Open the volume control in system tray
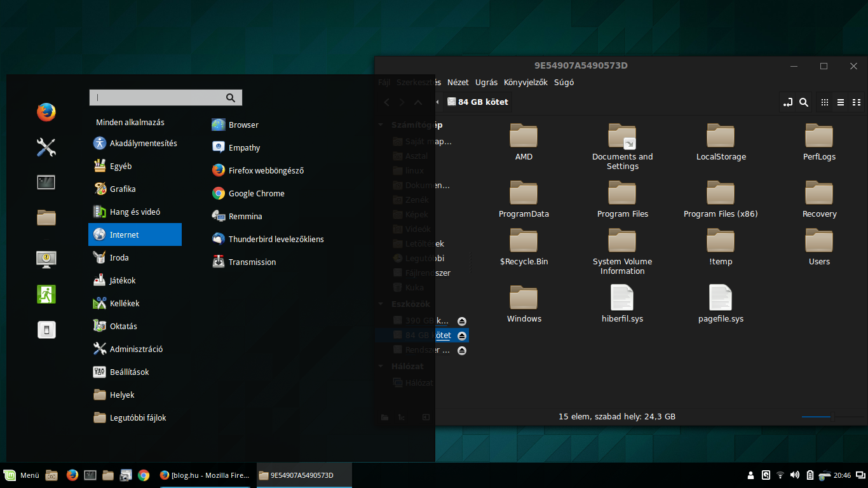 coord(796,475)
